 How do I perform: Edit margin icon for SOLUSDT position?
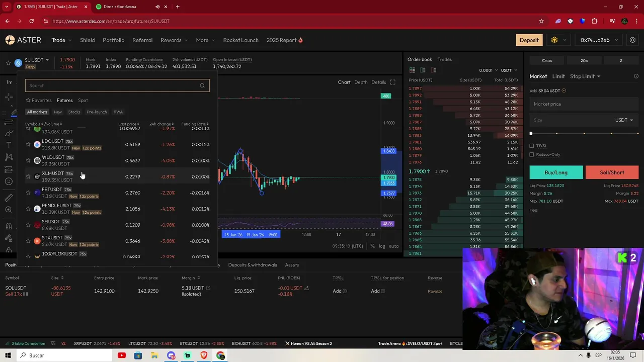point(208,288)
